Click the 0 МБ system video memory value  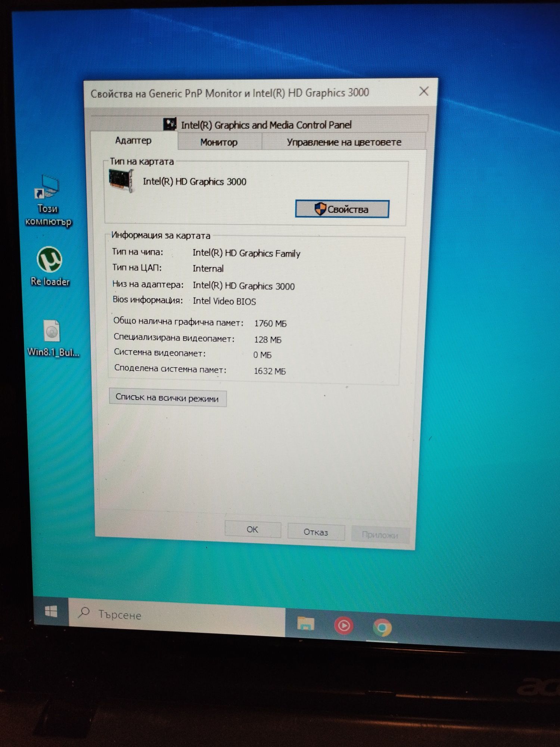pyautogui.click(x=262, y=355)
